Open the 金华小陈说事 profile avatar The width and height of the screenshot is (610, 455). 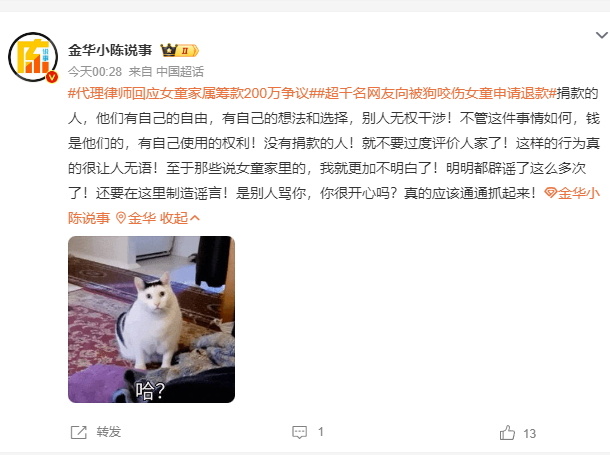pos(33,57)
